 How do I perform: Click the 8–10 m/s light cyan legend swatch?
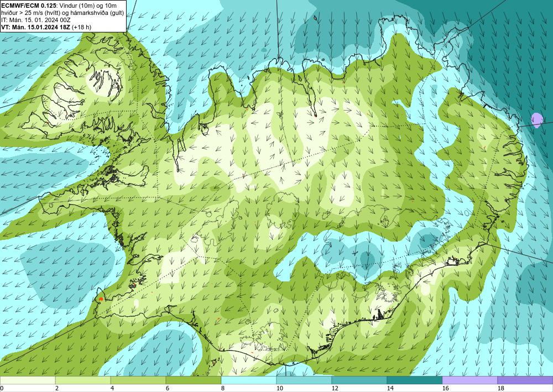[x=249, y=380]
